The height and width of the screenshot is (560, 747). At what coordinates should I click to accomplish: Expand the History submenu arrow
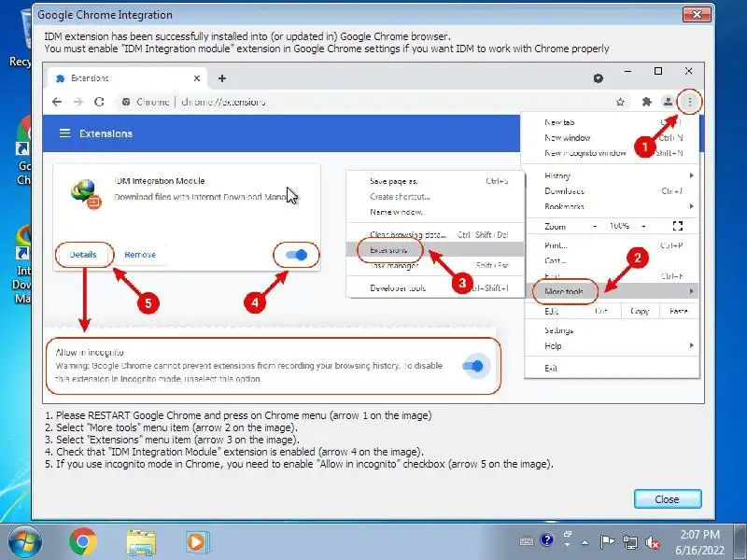coord(691,175)
